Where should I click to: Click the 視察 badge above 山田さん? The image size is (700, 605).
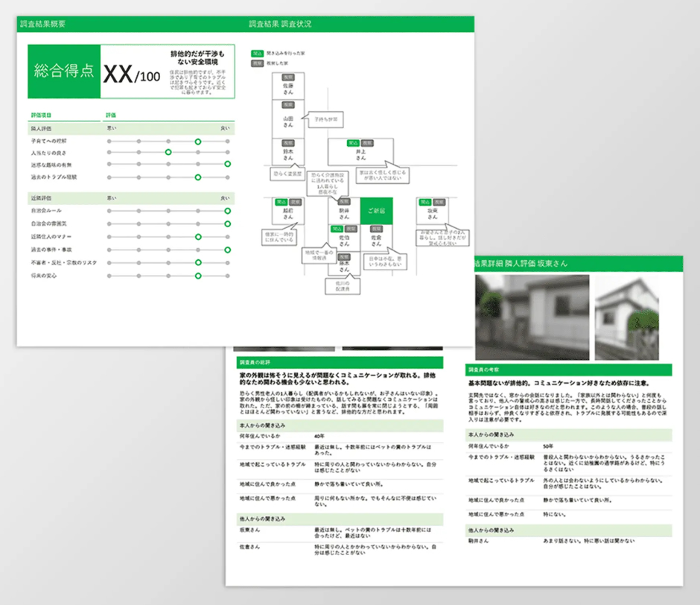tap(289, 105)
